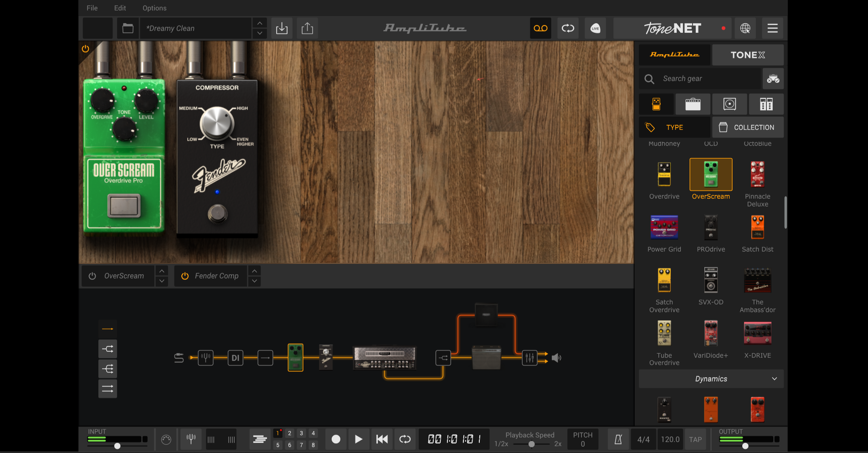
Task: Toggle OverScream power in slot bar
Action: pyautogui.click(x=92, y=276)
